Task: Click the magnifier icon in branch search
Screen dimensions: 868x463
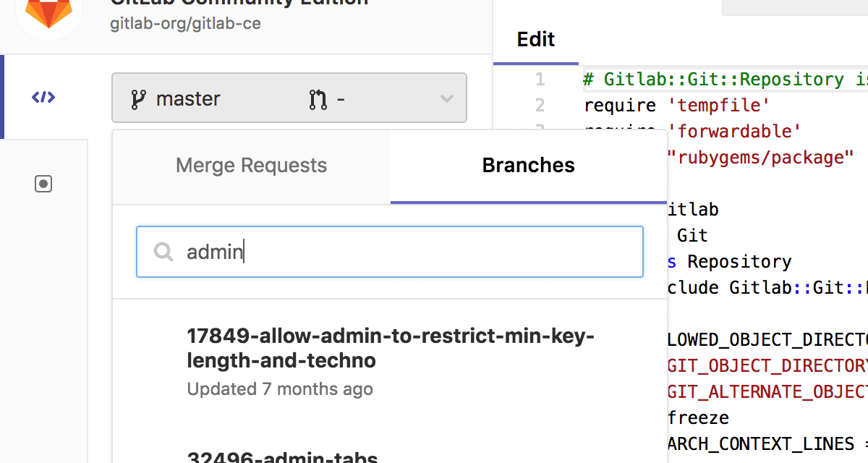Action: pyautogui.click(x=163, y=252)
